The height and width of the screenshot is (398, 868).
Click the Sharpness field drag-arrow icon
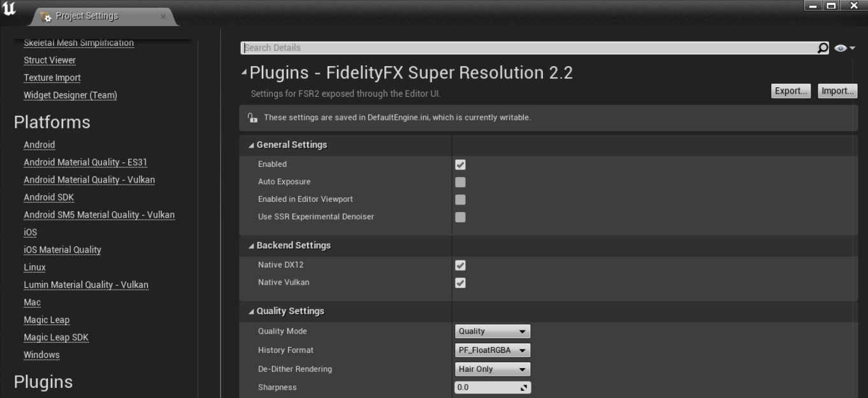click(524, 387)
